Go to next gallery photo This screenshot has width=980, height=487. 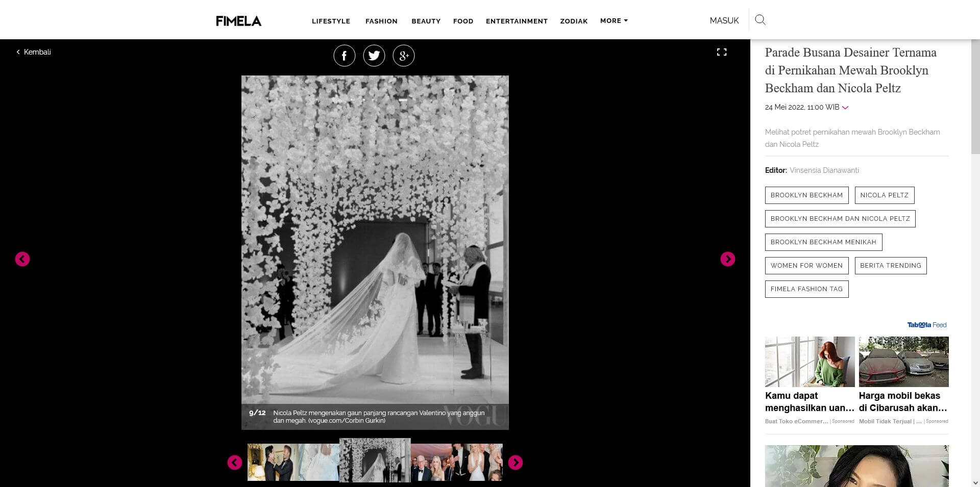point(728,259)
